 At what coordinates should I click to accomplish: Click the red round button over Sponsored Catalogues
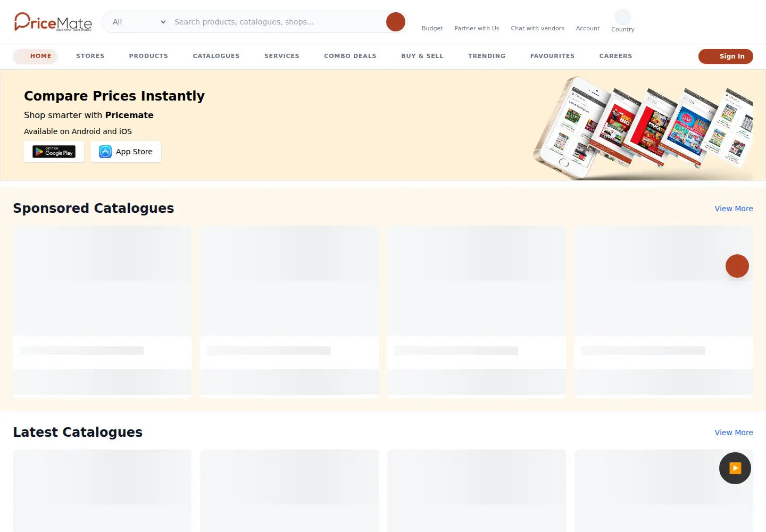point(737,266)
